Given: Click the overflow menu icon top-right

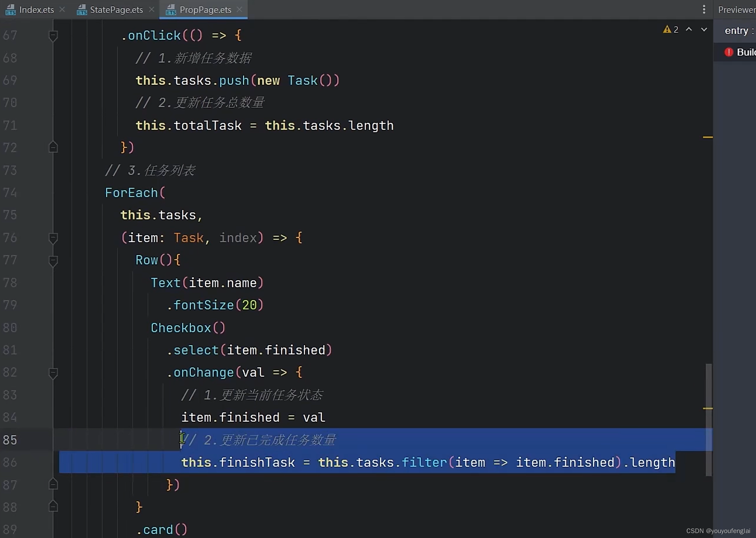Looking at the screenshot, I should click(704, 9).
